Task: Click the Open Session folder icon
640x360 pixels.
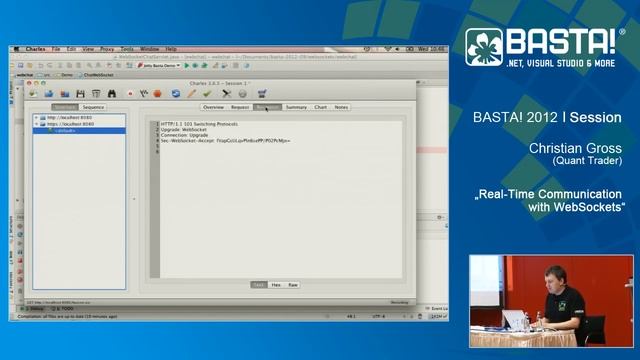Action: tap(49, 94)
